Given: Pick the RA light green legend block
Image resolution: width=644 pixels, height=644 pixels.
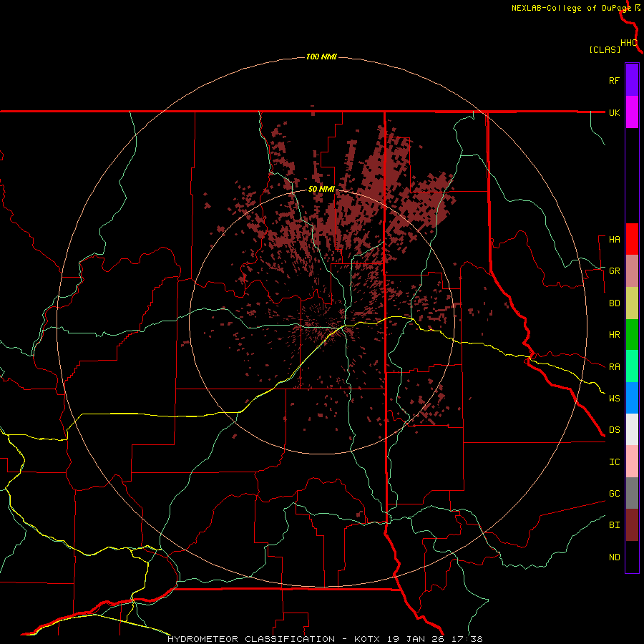Looking at the screenshot, I should pyautogui.click(x=632, y=366).
